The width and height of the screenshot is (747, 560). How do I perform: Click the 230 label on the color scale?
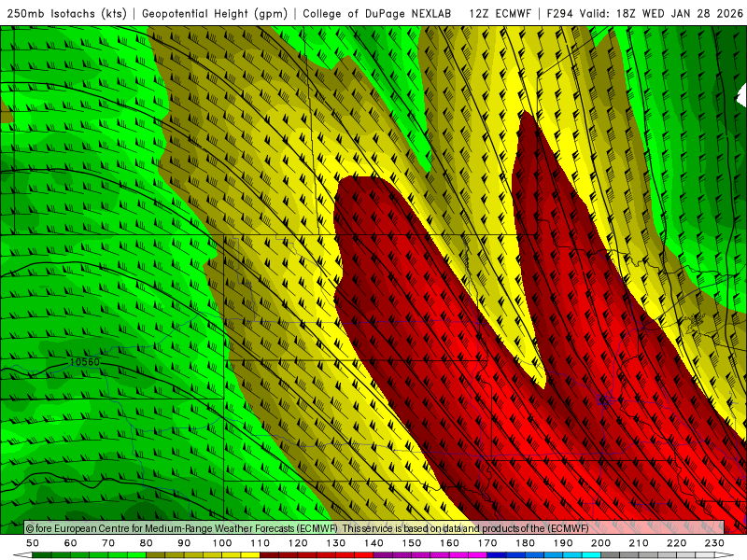(x=714, y=543)
